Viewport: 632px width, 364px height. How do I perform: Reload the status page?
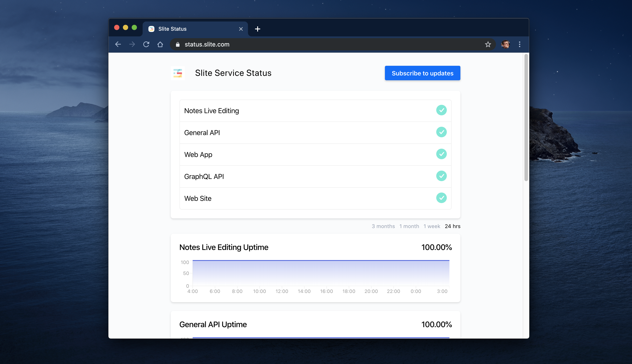click(x=146, y=44)
